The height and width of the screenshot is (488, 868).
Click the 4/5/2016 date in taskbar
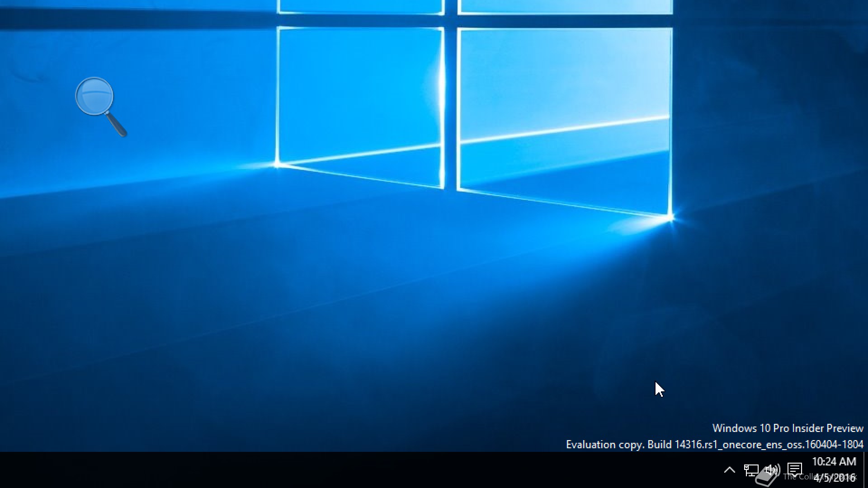click(835, 478)
